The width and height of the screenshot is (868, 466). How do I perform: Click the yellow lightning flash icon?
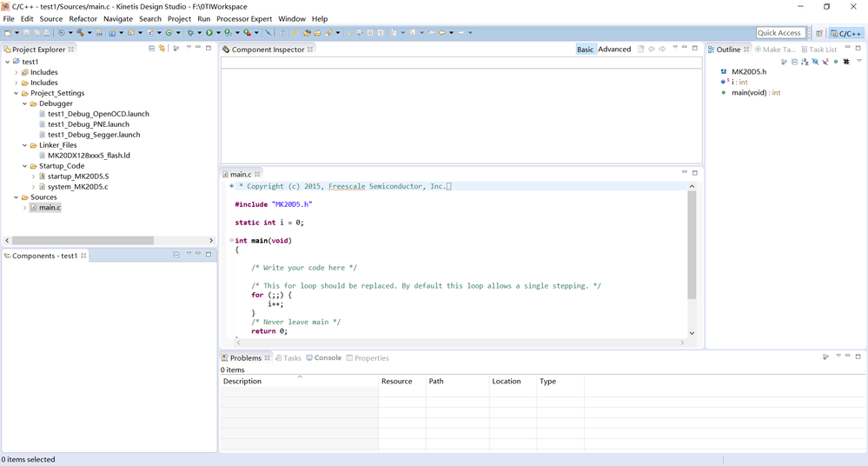(294, 33)
